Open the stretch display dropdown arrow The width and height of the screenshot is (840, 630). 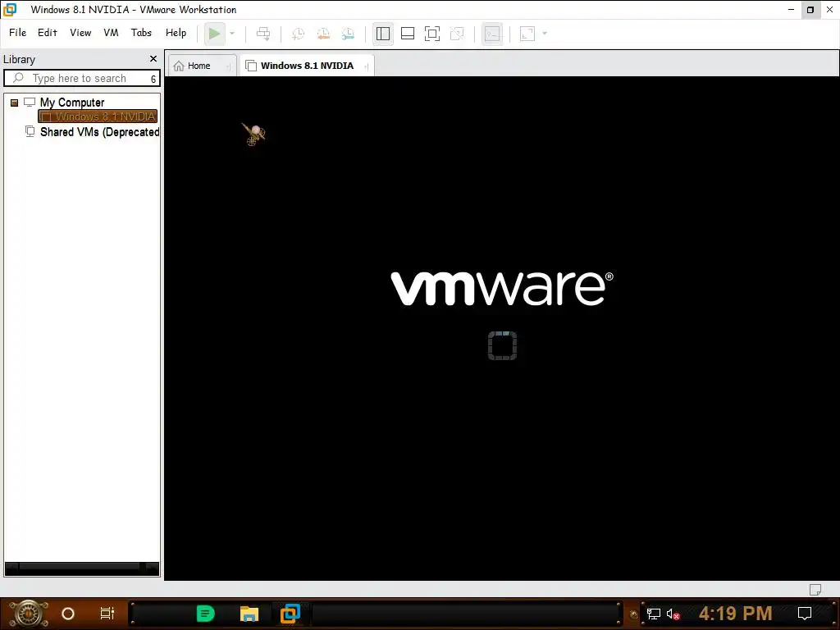point(545,34)
